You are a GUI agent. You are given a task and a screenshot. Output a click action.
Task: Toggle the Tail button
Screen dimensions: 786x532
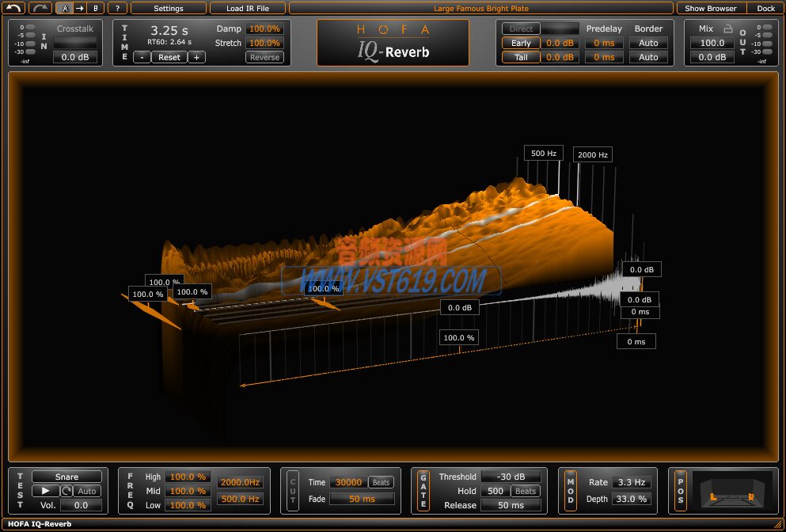click(522, 57)
